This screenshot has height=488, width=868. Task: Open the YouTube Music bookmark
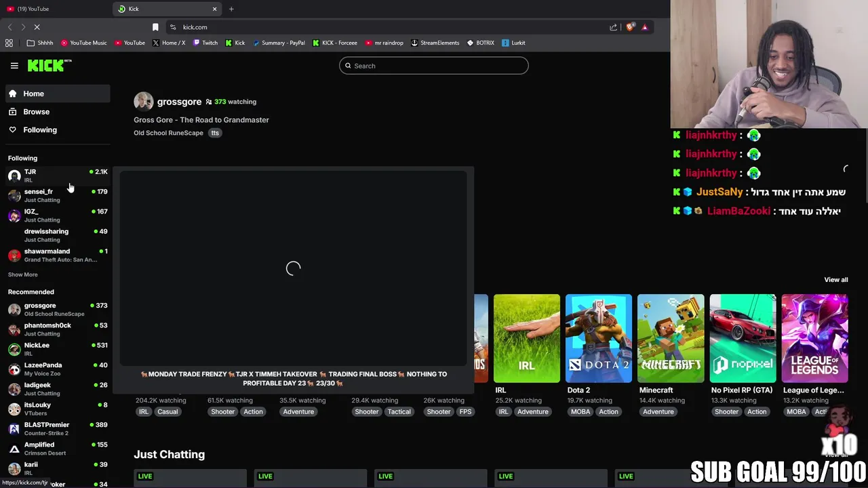click(84, 43)
